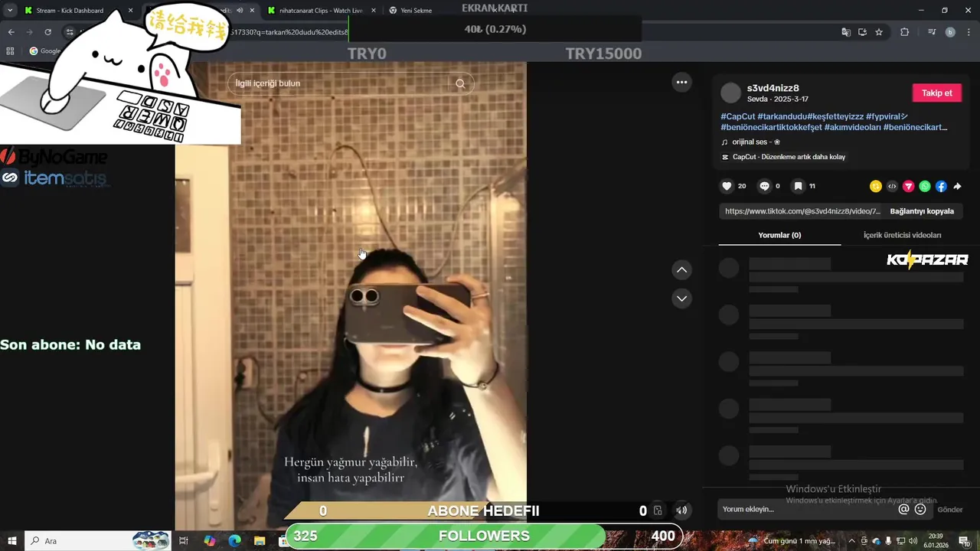This screenshot has width=980, height=551.
Task: Open more share options arrow
Action: [x=957, y=186]
